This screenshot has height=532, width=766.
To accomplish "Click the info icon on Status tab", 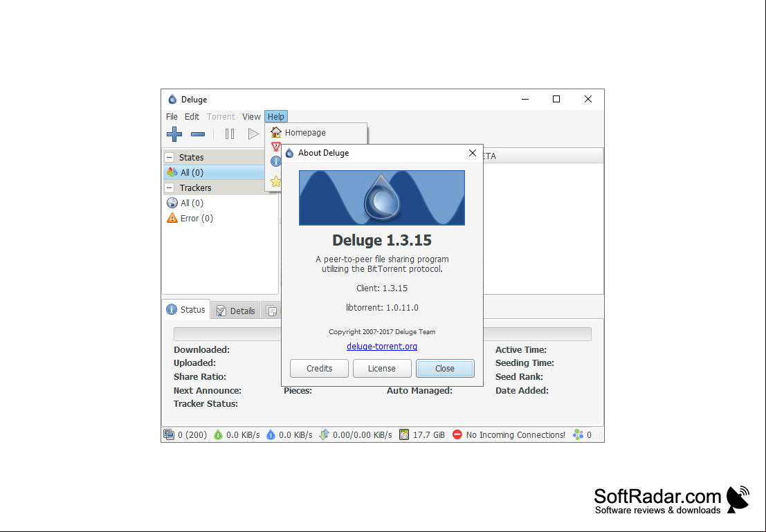I will tap(172, 309).
